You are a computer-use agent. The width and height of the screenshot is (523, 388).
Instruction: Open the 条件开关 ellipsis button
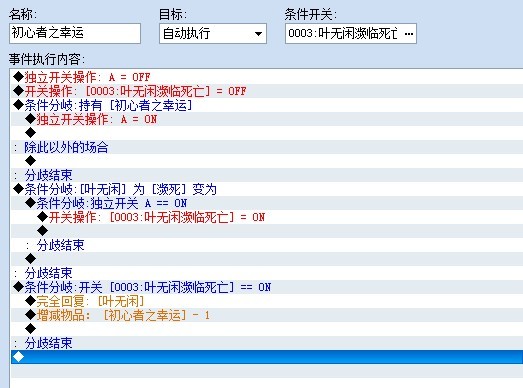[x=409, y=34]
